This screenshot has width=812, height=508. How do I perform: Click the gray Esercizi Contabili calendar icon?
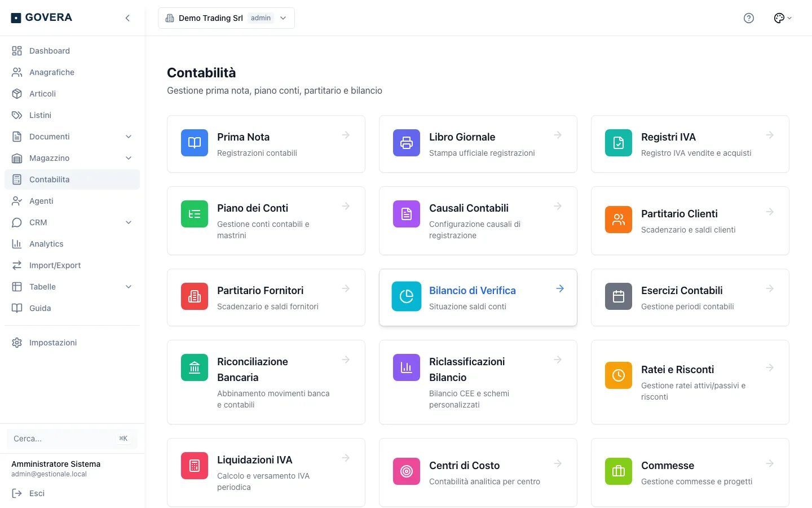(x=619, y=296)
